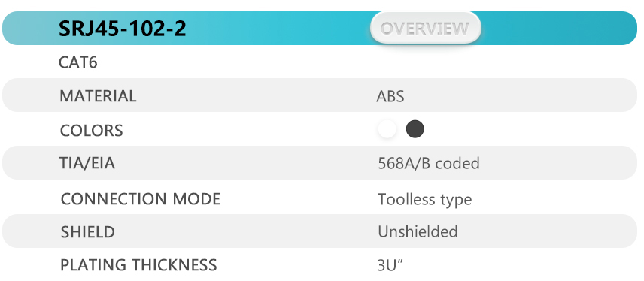Click the ABS material value
The height and width of the screenshot is (281, 644).
390,96
